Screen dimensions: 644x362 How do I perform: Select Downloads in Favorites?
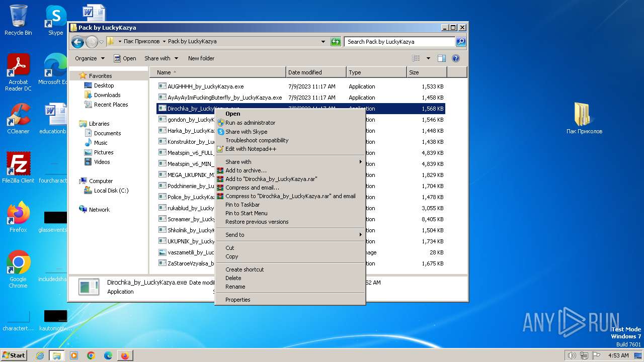tap(107, 95)
